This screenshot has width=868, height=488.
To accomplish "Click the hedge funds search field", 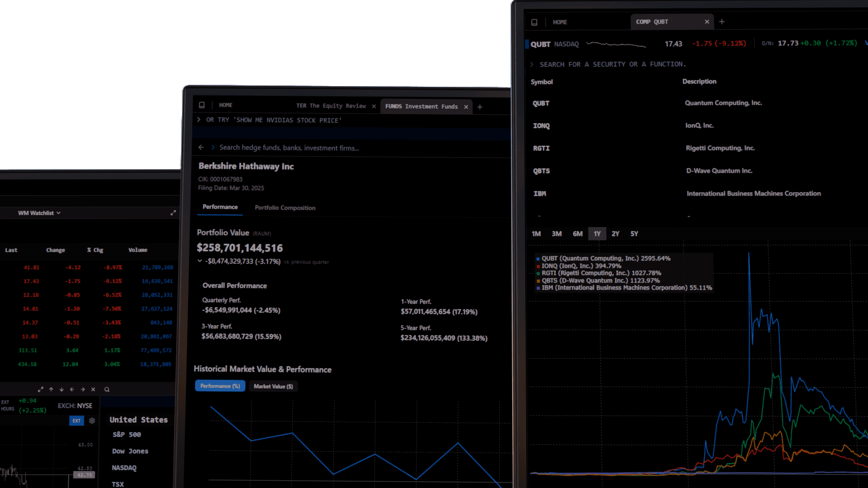I will click(x=289, y=148).
